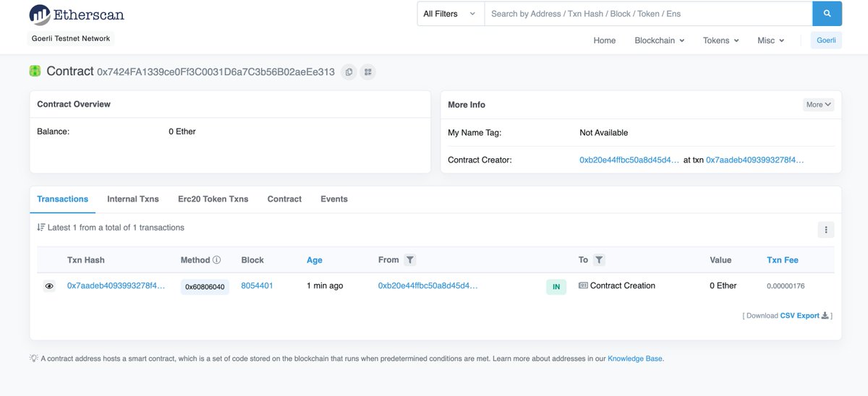This screenshot has height=396, width=868.
Task: Go to Home page
Action: coord(604,40)
